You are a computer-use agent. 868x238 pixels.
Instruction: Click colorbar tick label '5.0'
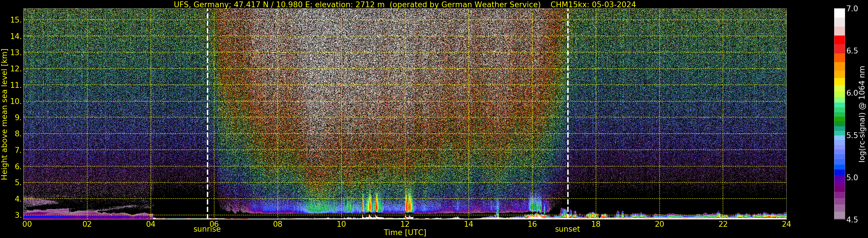point(852,177)
